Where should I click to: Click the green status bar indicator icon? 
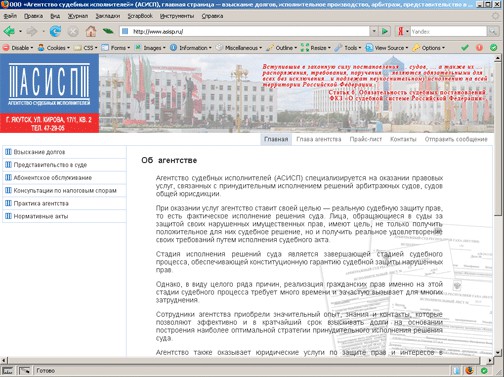(x=484, y=370)
